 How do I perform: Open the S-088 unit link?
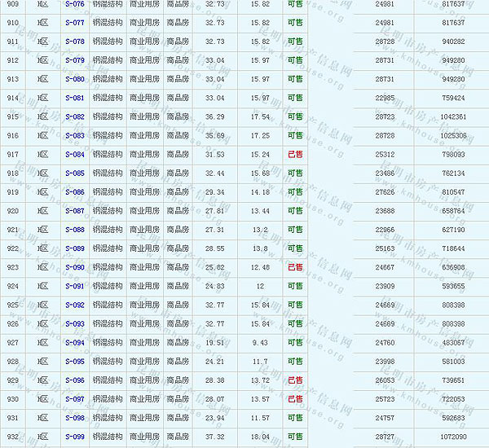[x=74, y=229]
